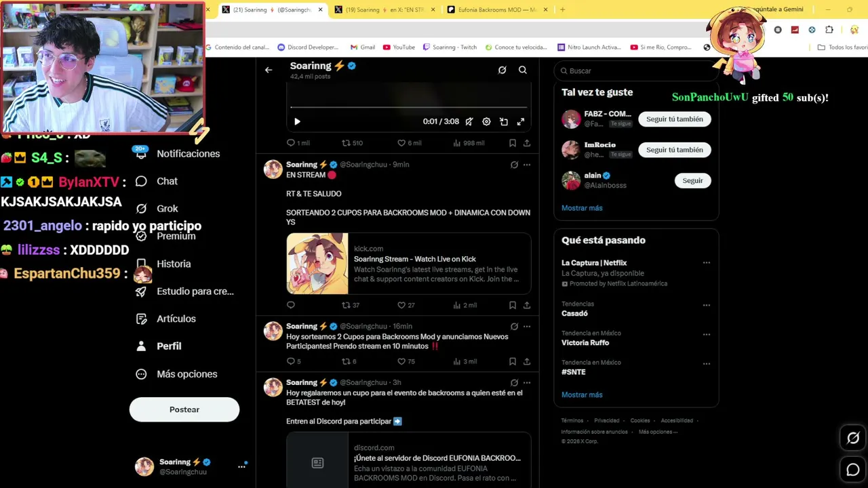View analytics of the 998 mil views post

469,143
